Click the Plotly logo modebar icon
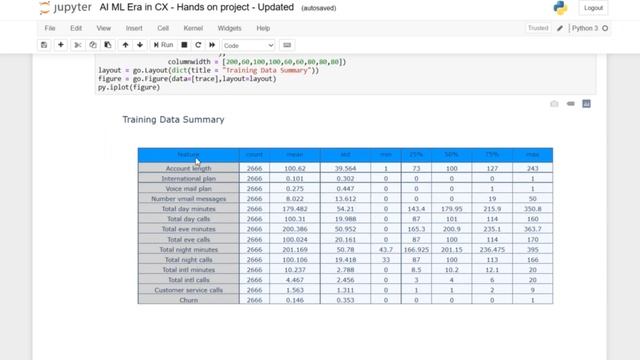Image resolution: width=640 pixels, height=360 pixels. [586, 104]
